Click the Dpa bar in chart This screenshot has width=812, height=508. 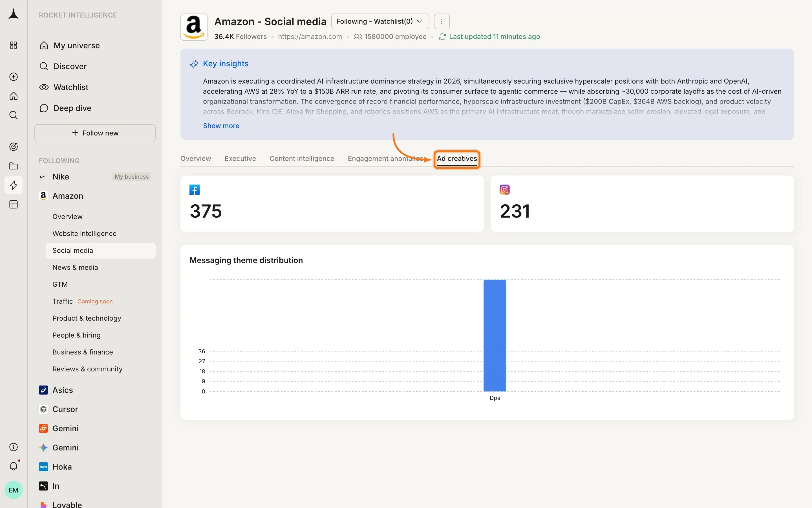[x=495, y=335]
